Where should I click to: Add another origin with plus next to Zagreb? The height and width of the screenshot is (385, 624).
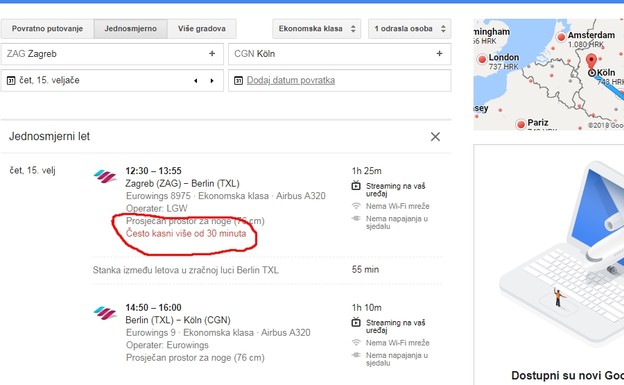[212, 53]
